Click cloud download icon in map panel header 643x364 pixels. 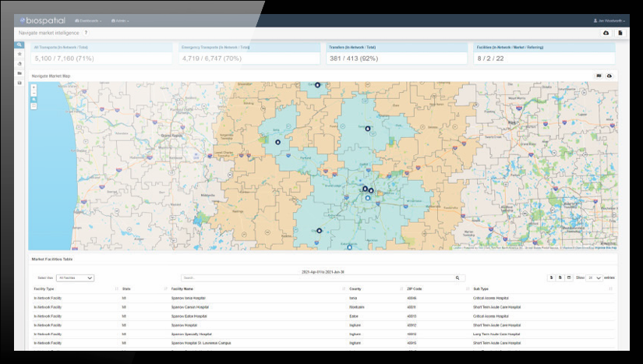(609, 76)
